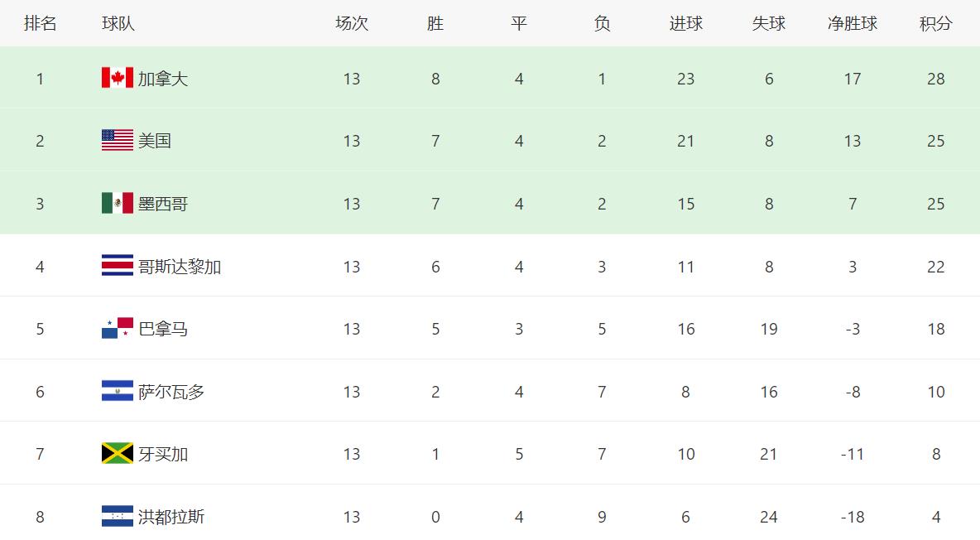This screenshot has width=980, height=540.
Task: Open team link 加拿大
Action: tap(162, 79)
